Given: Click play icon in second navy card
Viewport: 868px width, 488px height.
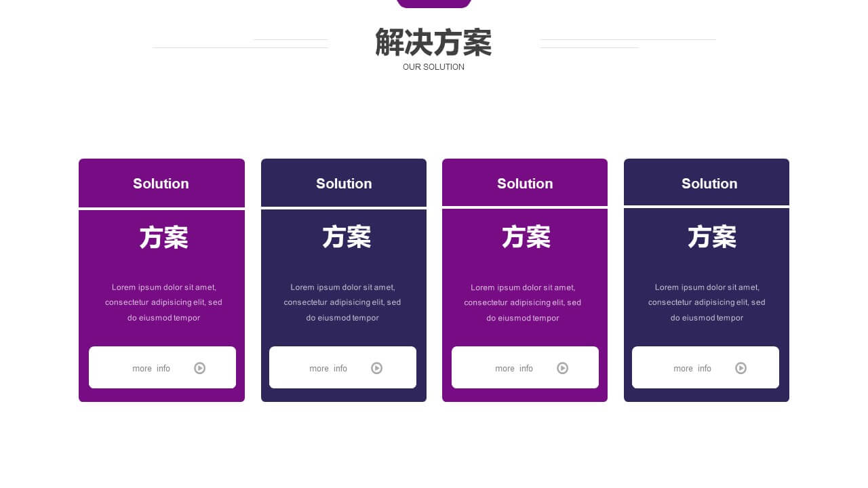Looking at the screenshot, I should [x=376, y=368].
